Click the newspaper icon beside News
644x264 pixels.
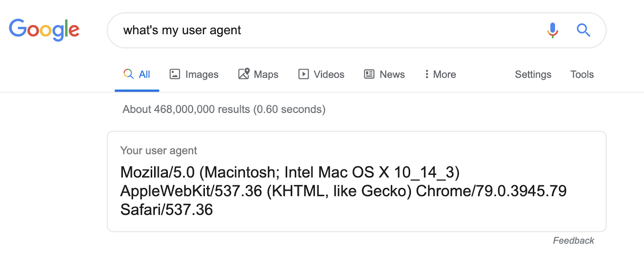click(369, 74)
